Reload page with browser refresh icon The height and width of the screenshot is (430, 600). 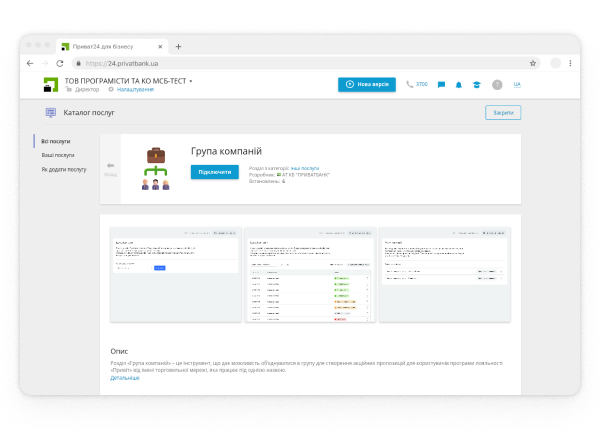point(60,63)
